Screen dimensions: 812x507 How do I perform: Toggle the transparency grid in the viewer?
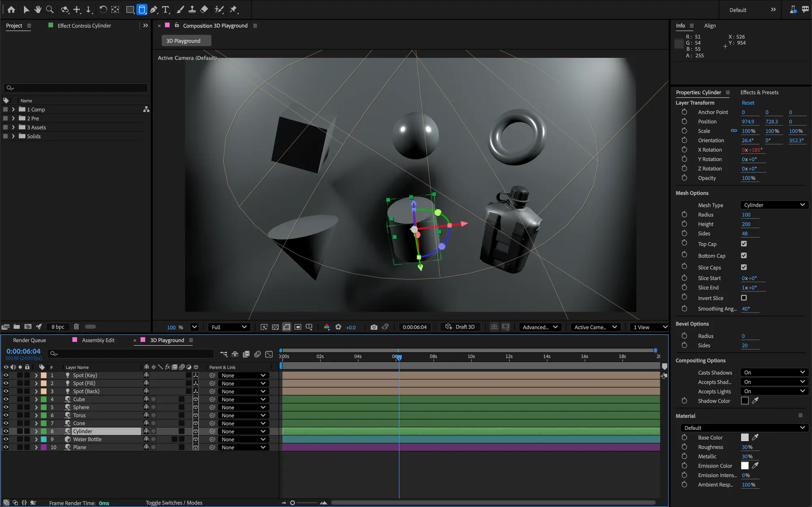(275, 327)
